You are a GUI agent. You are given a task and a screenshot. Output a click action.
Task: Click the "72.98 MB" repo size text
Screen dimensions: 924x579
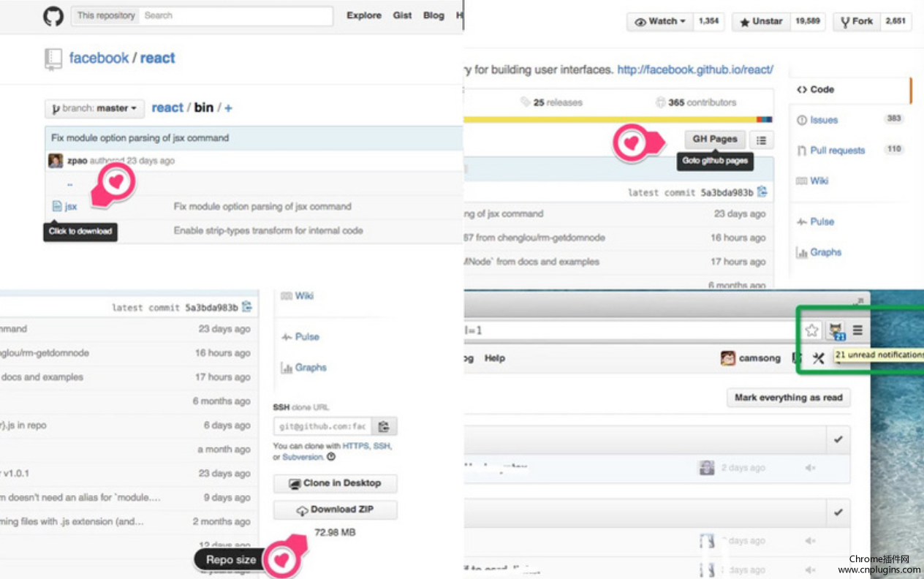pos(335,532)
